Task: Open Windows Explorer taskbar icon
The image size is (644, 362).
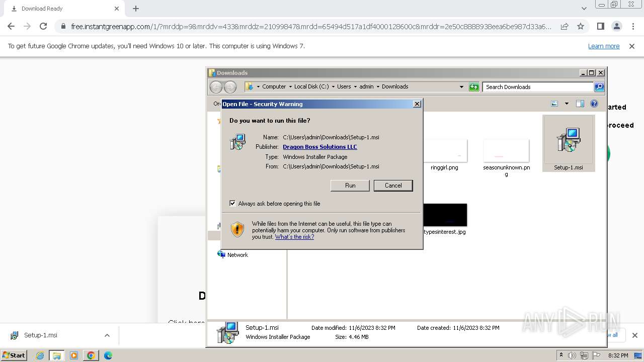Action: coord(57,355)
